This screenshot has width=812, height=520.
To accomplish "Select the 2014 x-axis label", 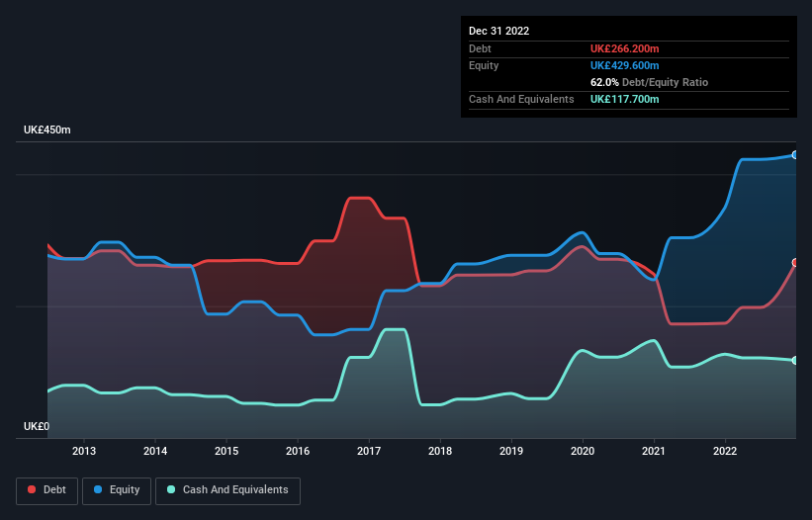I will tap(155, 451).
